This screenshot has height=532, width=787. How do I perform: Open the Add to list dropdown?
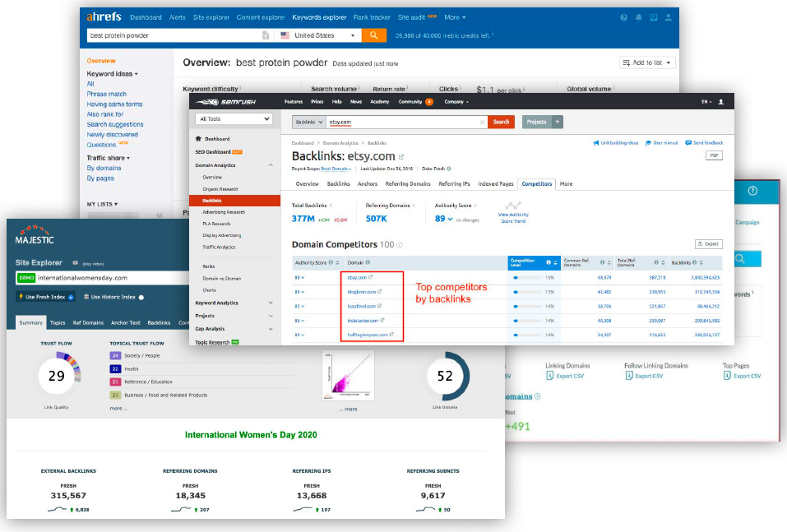[x=647, y=62]
